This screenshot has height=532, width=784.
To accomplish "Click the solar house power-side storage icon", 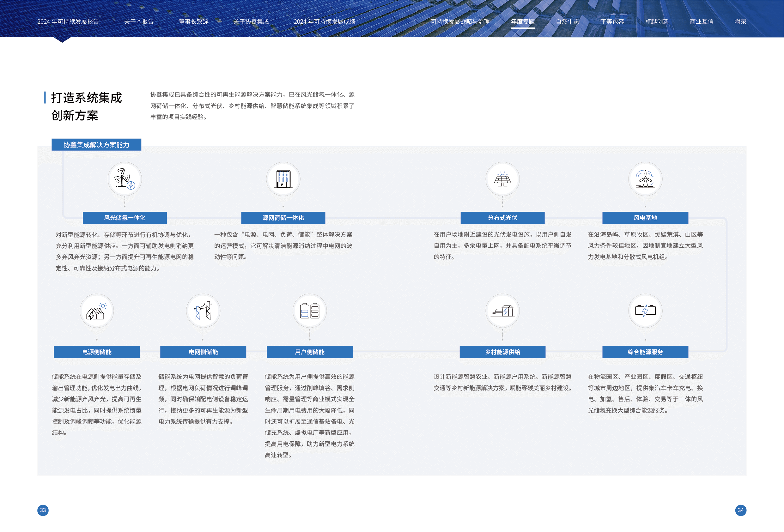I will coord(96,311).
